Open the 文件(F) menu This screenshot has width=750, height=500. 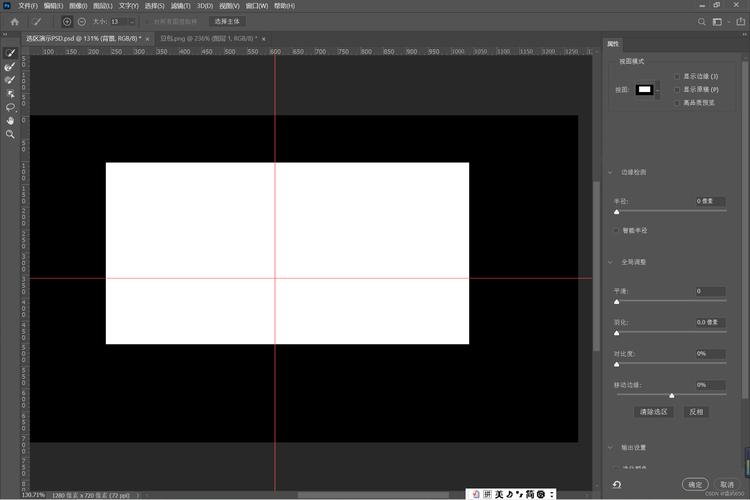(28, 6)
